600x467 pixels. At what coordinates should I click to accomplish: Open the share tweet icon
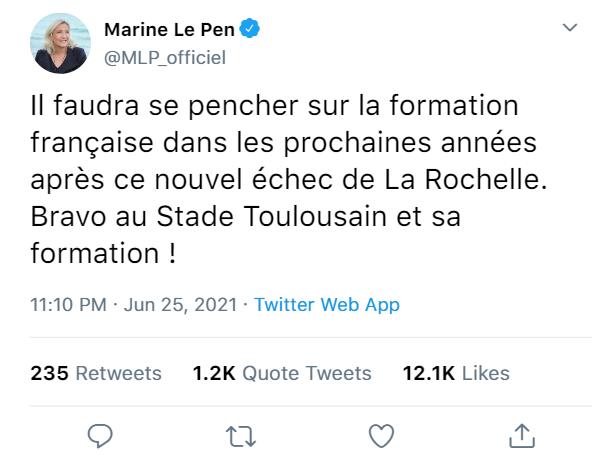pos(520,434)
